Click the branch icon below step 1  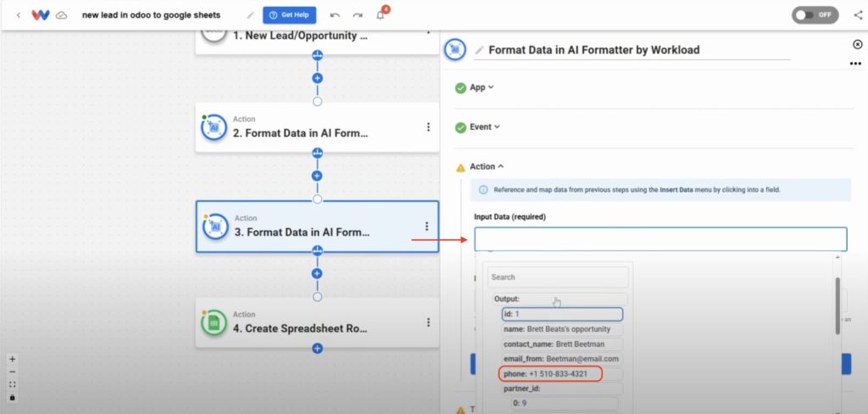click(317, 55)
